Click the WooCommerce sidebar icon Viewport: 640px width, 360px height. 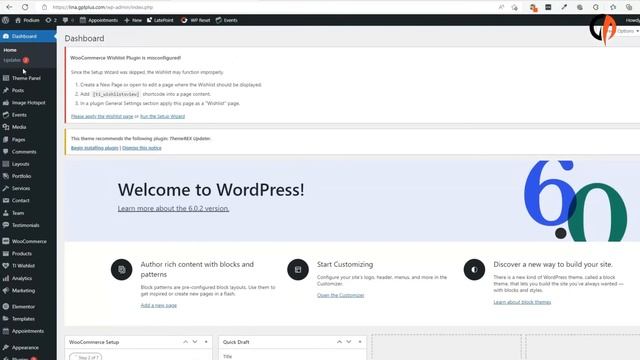coord(6,241)
